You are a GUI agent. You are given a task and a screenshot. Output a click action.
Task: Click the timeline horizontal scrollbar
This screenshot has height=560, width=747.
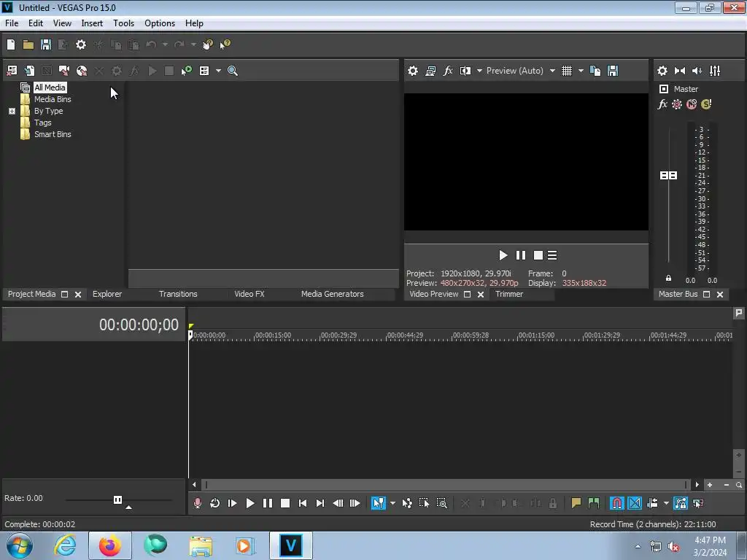pyautogui.click(x=446, y=485)
